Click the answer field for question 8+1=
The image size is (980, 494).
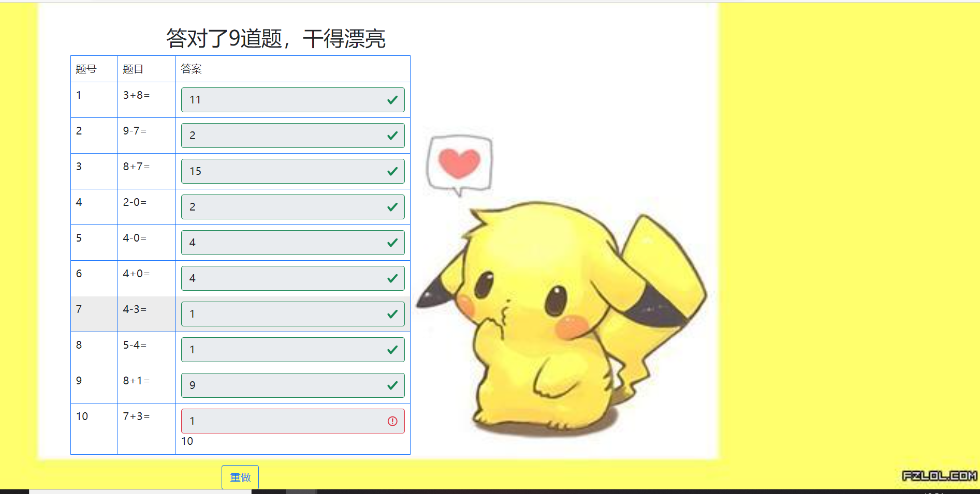tap(293, 385)
